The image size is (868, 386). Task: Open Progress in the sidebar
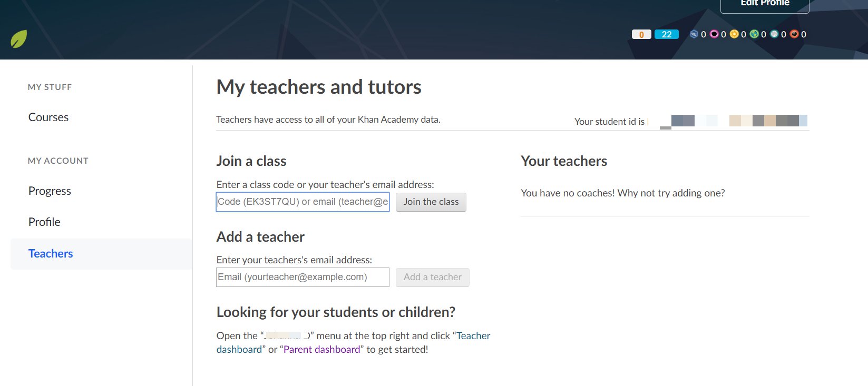pyautogui.click(x=50, y=191)
